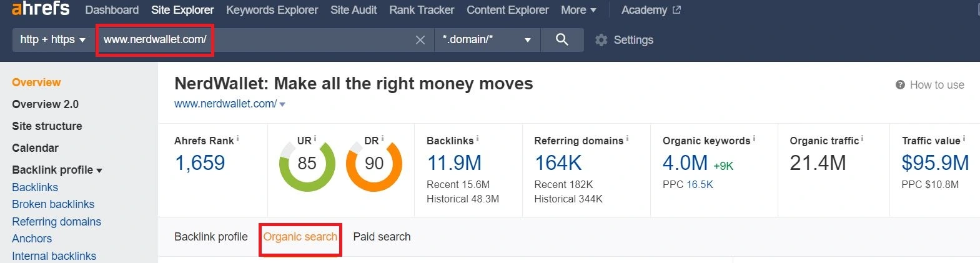
Task: Click Recent 15.6M backlinks text
Action: [458, 184]
